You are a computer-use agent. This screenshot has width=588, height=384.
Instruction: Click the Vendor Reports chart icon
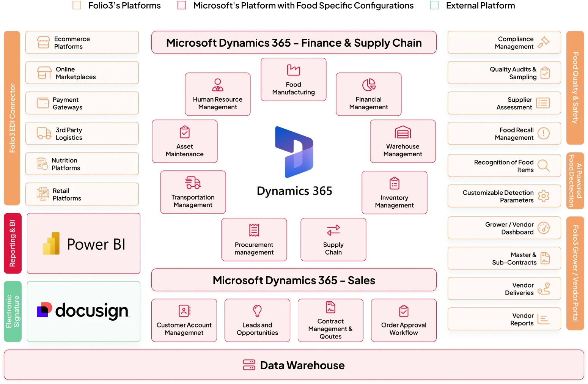click(x=544, y=319)
